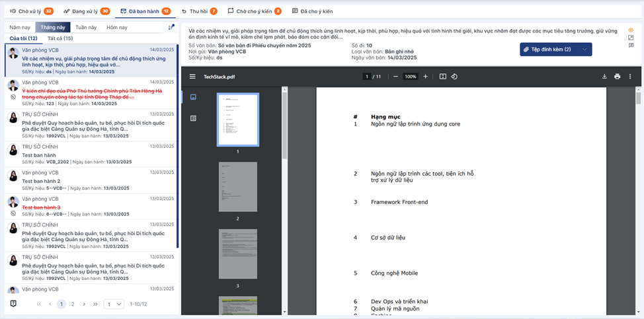Viewport: 644px width, 319px height.
Task: Open the page number dropdown in pagination
Action: pos(114,304)
